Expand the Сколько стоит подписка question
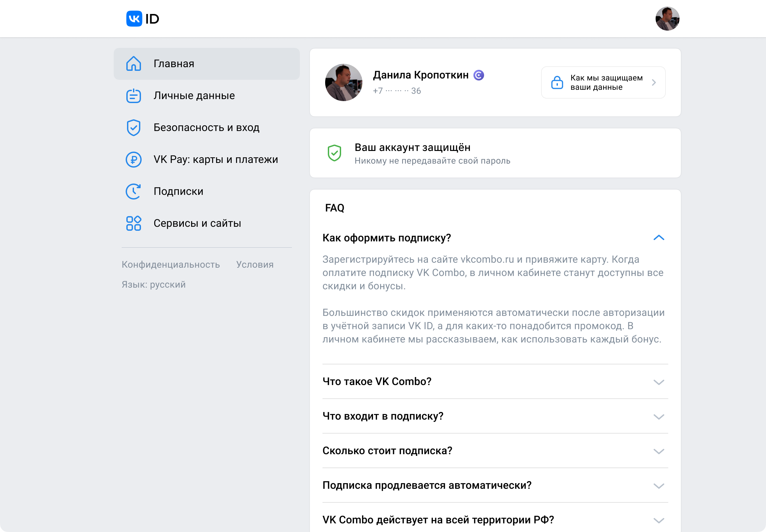This screenshot has width=766, height=532. pos(659,451)
